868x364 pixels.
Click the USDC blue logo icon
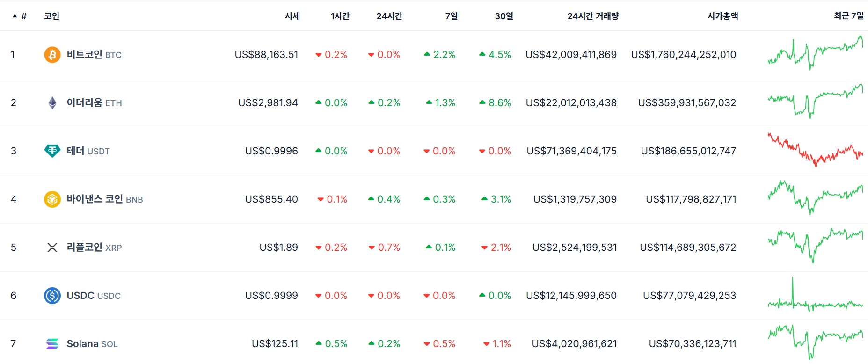pos(52,296)
